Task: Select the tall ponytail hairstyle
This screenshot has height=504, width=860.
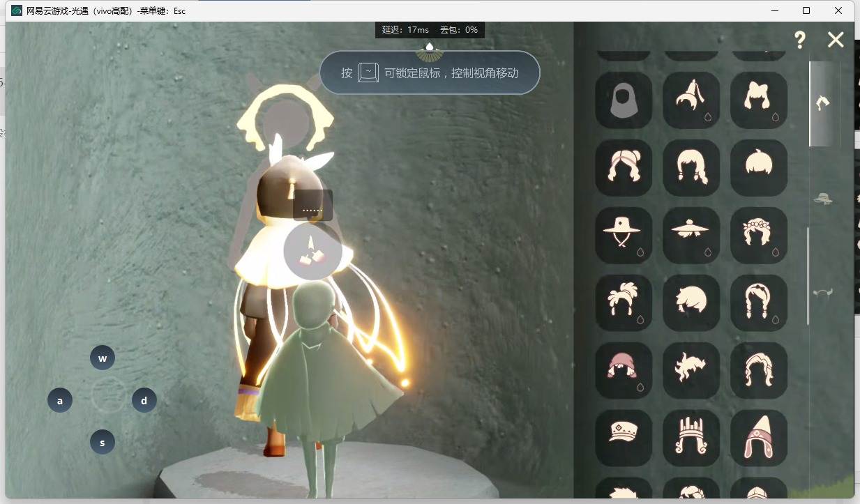Action: pyautogui.click(x=691, y=100)
